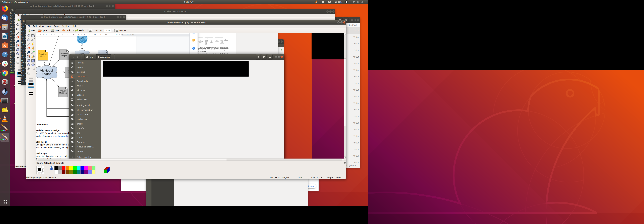Viewport: 644px width, 224px height.
Task: Pick the red swatch in color palette
Action: (64, 168)
